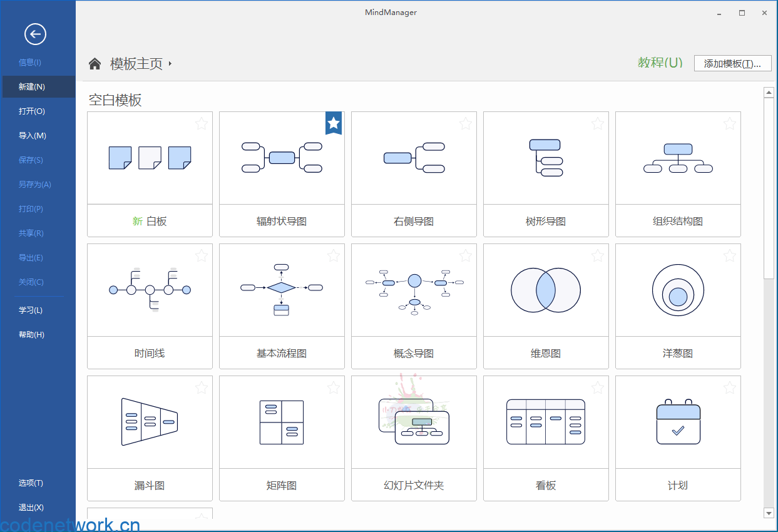Select the 计划 template
This screenshot has height=532, width=778.
[678, 422]
